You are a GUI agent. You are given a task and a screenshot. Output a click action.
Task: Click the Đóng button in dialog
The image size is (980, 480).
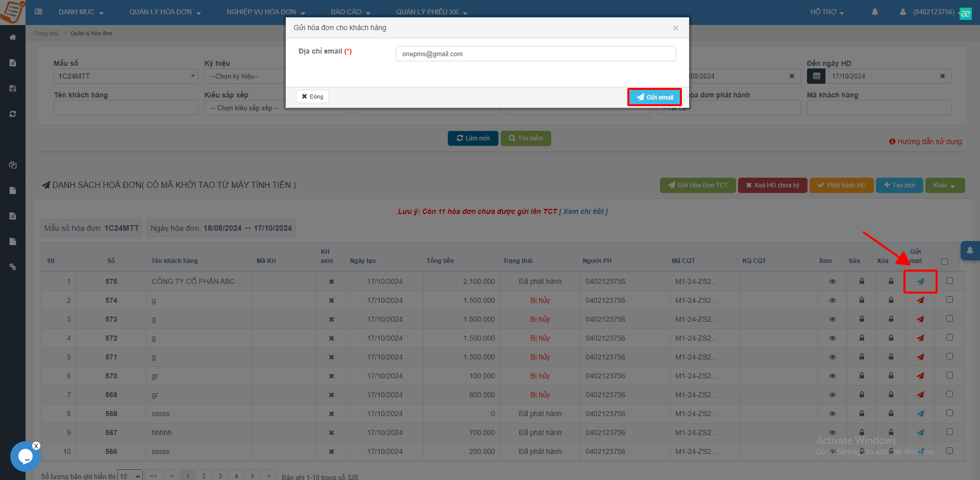click(312, 97)
